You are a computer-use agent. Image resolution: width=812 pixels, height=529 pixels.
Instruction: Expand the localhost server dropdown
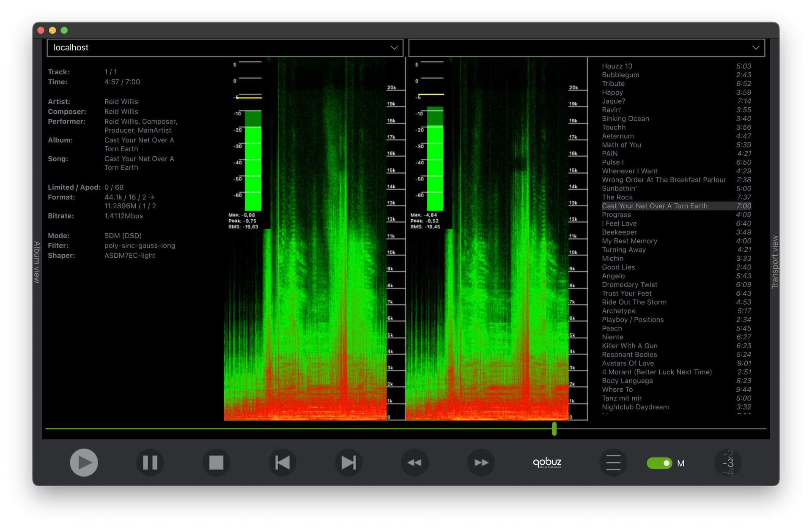pos(225,48)
